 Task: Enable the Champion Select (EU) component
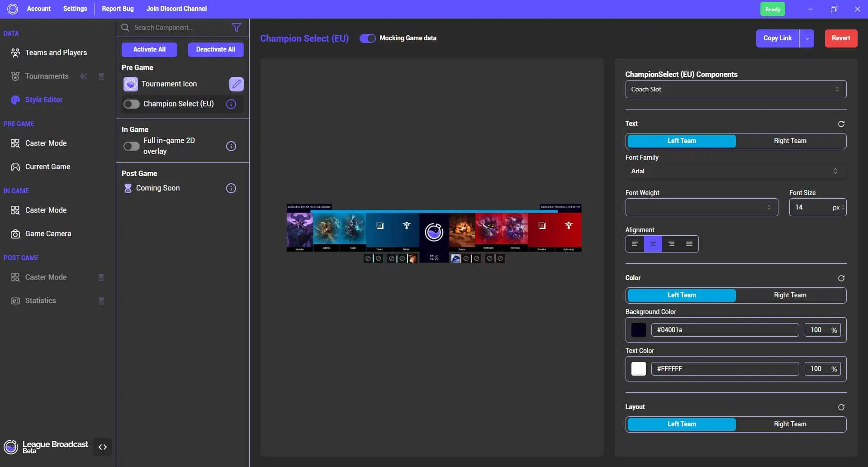132,104
